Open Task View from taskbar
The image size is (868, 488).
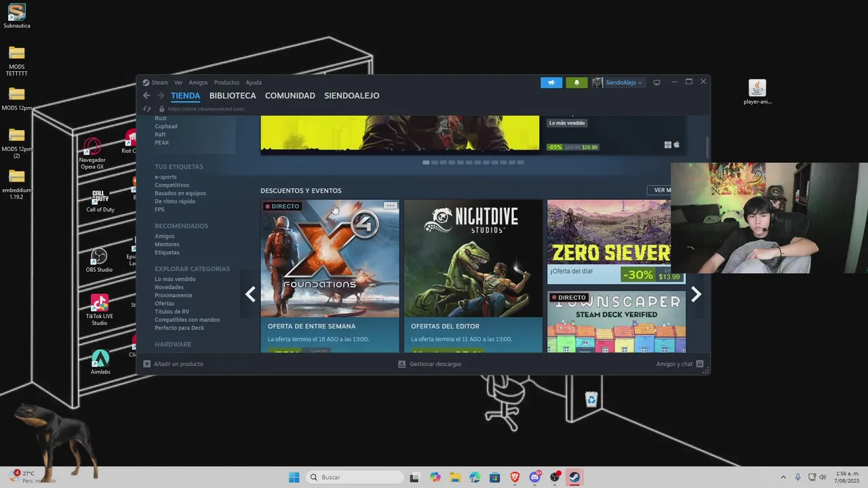tap(415, 477)
